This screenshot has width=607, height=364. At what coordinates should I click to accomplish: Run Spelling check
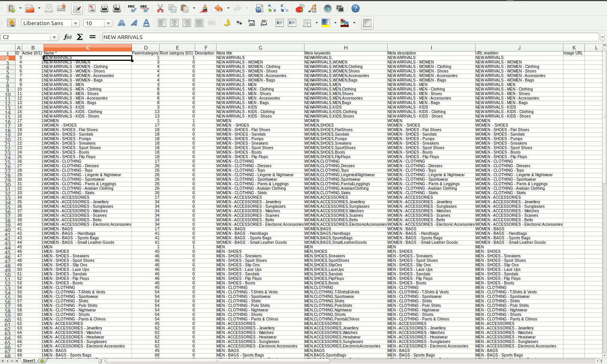coord(132,8)
